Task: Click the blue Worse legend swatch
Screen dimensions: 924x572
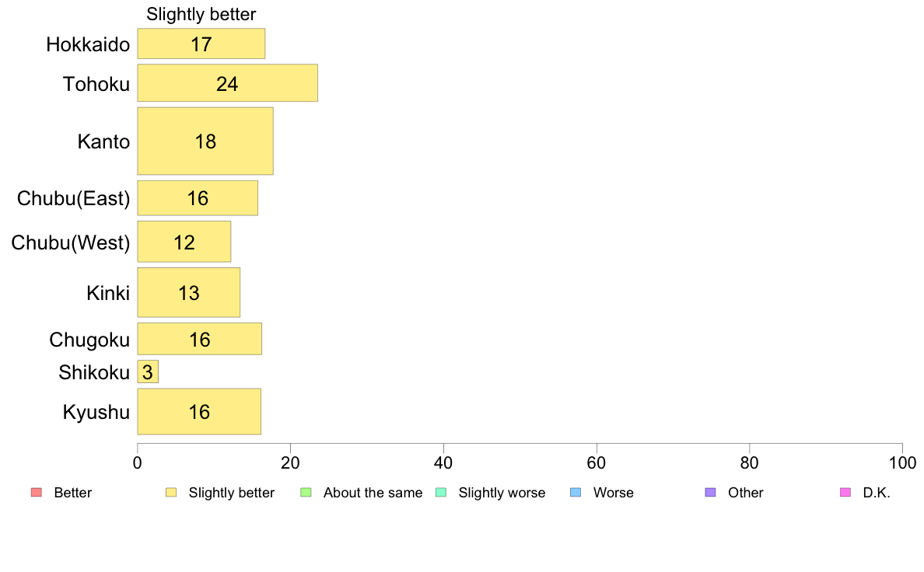Action: pyautogui.click(x=576, y=493)
